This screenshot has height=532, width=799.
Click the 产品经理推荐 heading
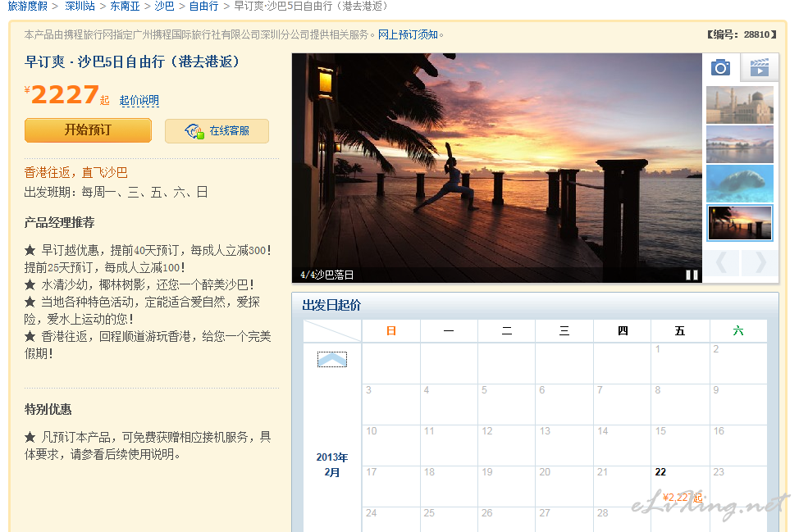click(60, 222)
